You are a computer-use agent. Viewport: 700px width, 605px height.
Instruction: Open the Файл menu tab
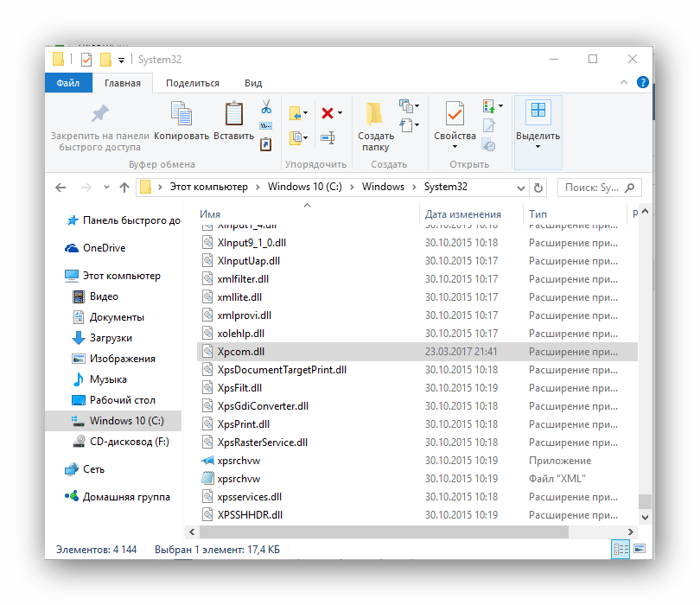pos(68,83)
